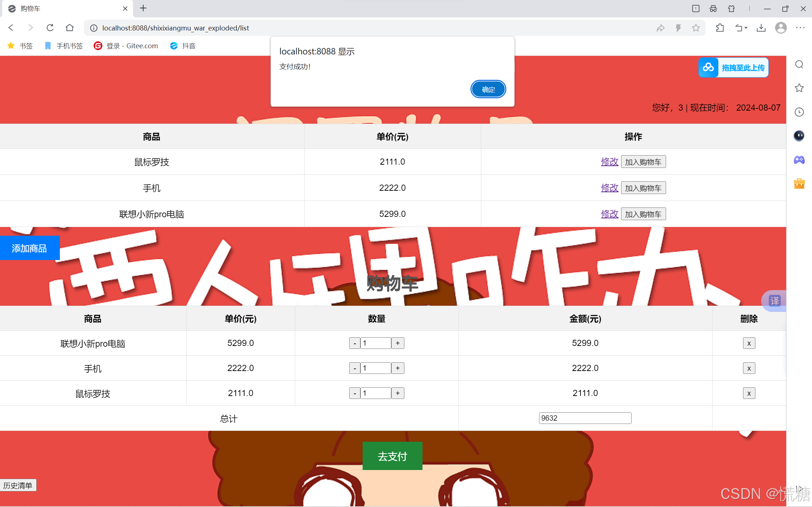
Task: Add 联想小新pro电脑 to cart
Action: coord(643,214)
